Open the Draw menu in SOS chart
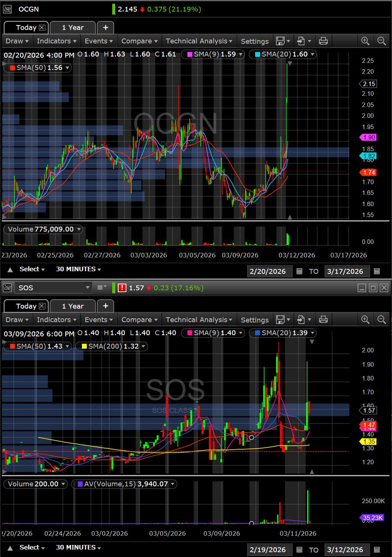The height and width of the screenshot is (557, 392). coord(17,319)
